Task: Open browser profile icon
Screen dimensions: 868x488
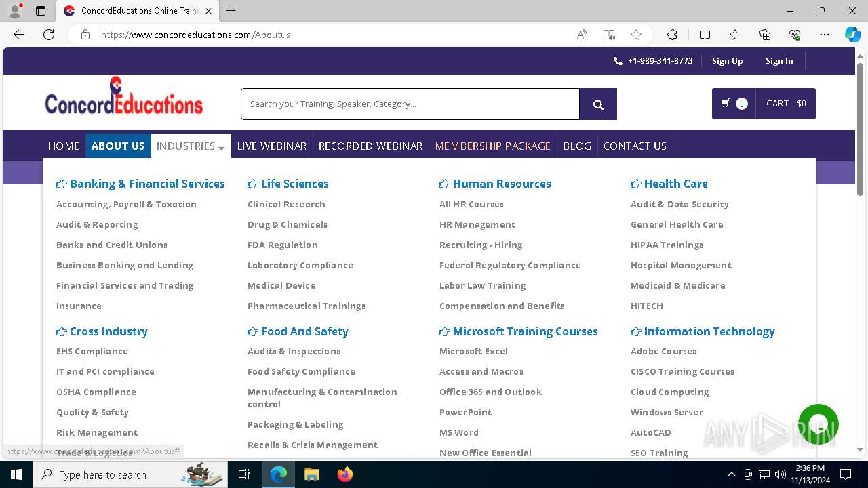Action: [x=15, y=11]
